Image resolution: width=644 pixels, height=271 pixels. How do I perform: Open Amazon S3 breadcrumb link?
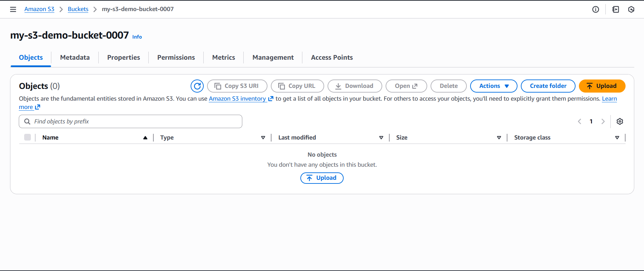tap(39, 9)
